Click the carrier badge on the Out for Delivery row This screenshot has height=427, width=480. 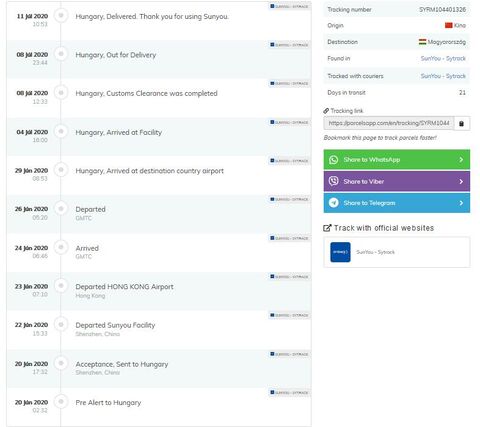coord(289,45)
